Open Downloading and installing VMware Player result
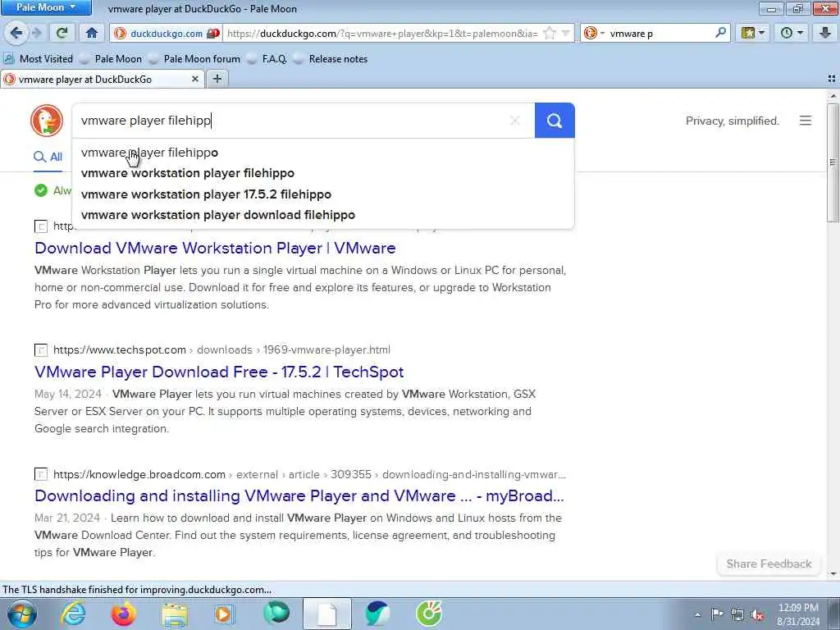Image resolution: width=840 pixels, height=630 pixels. click(x=299, y=495)
